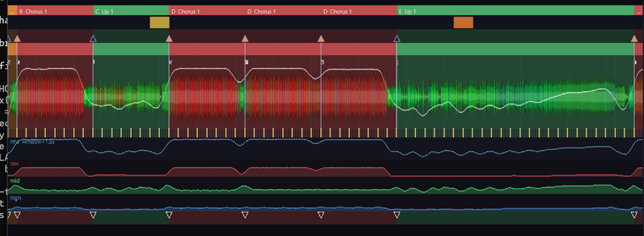The image size is (644, 236).
Task: Click the white bottom triangle under C Up 1 start
Action: pyautogui.click(x=93, y=214)
